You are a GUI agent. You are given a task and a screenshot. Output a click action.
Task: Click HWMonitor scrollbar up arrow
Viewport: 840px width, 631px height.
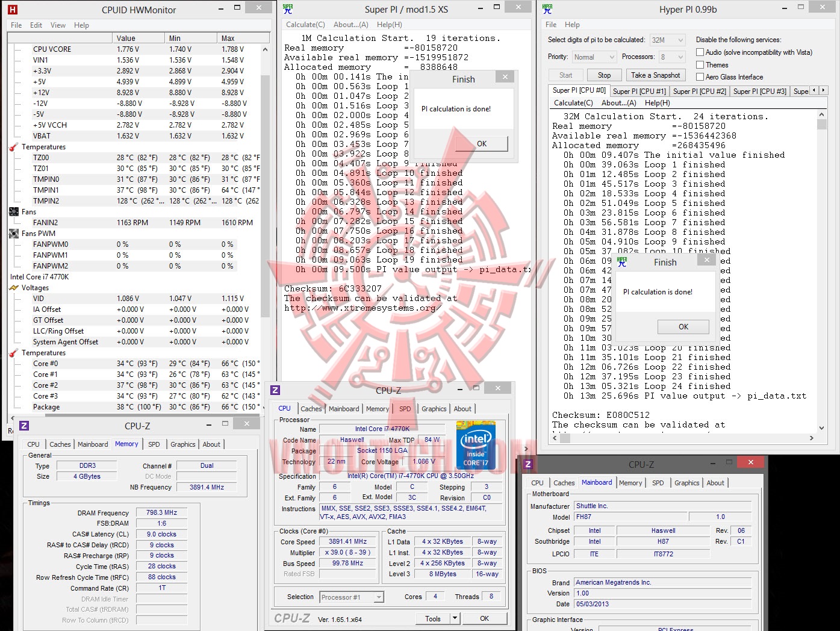265,49
